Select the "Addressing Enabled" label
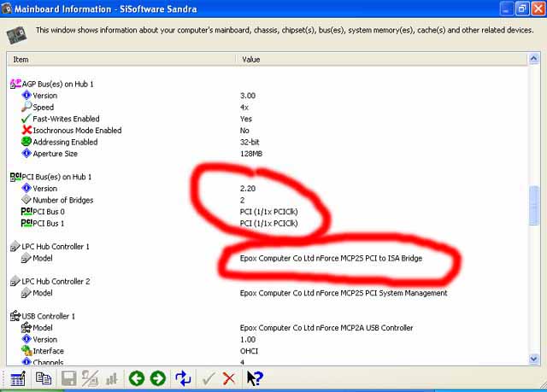Screen dimensions: 547x392 tap(65, 142)
